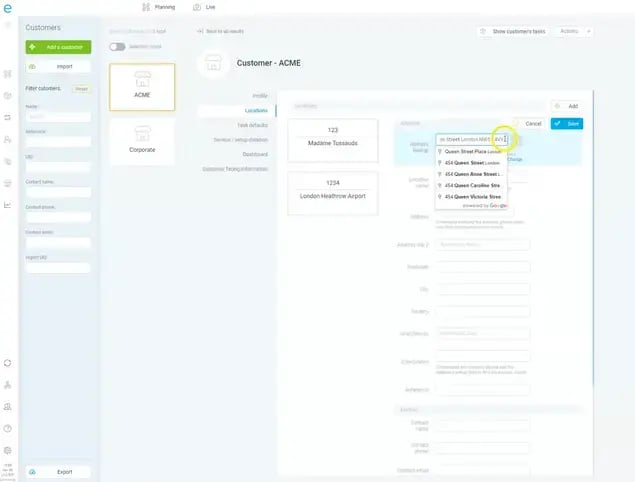This screenshot has height=482, width=635.
Task: Click the Postcode field
Action: [x=483, y=267]
